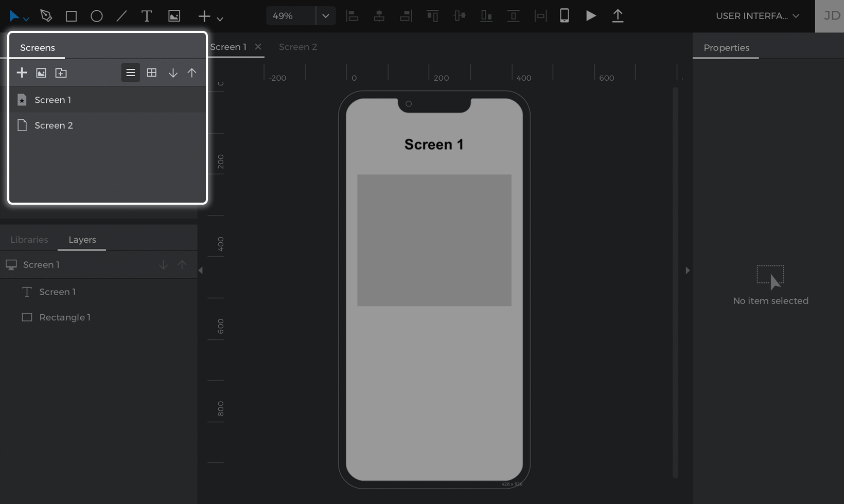
Task: Align items to vertical middle
Action: click(x=460, y=16)
